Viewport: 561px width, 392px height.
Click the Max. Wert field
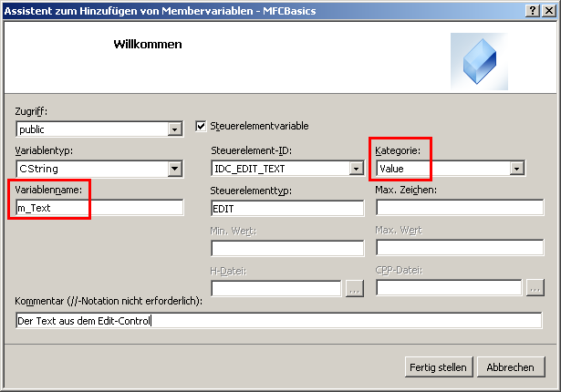(x=460, y=247)
